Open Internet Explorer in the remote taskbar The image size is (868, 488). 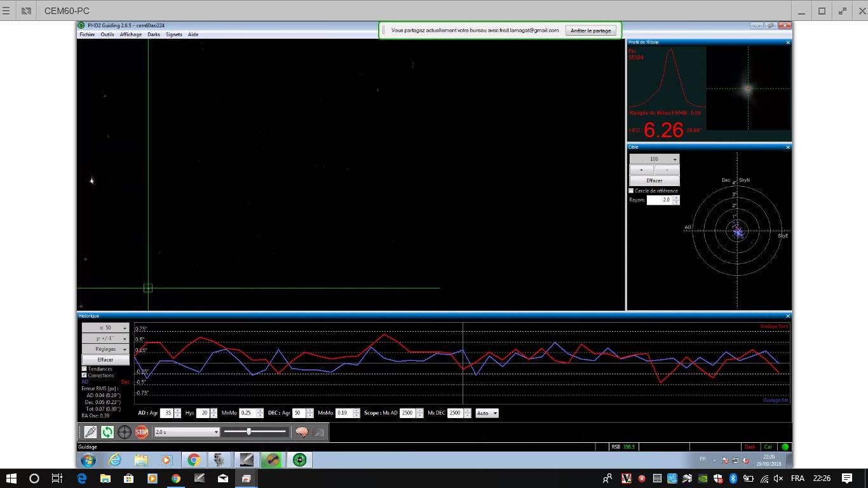[x=115, y=459]
